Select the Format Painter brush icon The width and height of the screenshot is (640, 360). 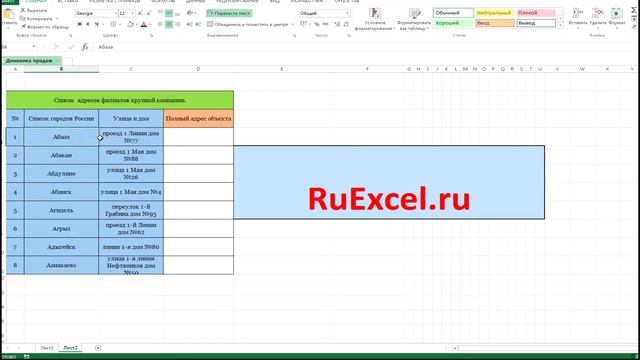(23, 27)
